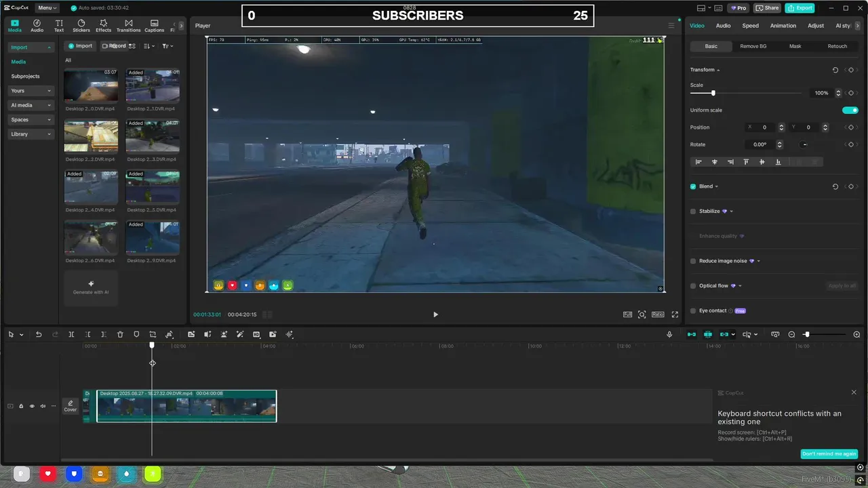Viewport: 868px width, 488px height.
Task: Switch to the Adjust tab
Action: pos(816,26)
